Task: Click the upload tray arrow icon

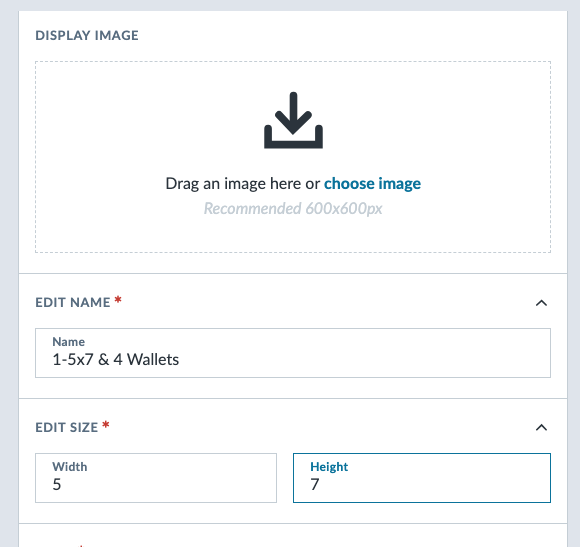Action: tap(293, 120)
